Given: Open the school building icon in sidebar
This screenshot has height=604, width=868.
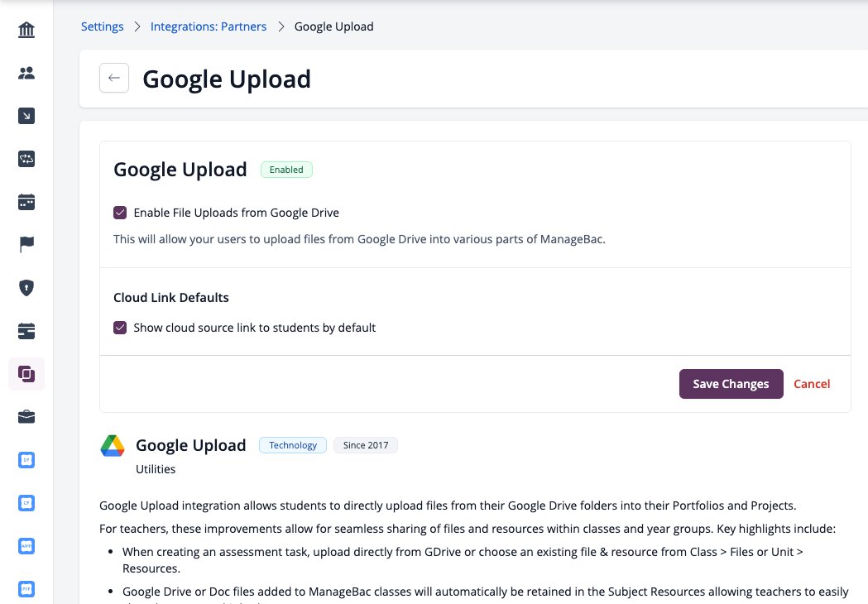Looking at the screenshot, I should coord(26,29).
